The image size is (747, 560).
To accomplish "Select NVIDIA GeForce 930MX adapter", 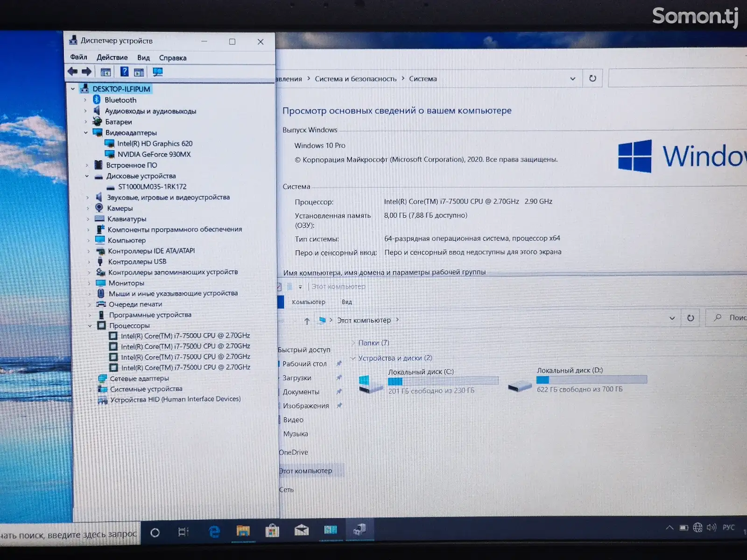I will (154, 154).
